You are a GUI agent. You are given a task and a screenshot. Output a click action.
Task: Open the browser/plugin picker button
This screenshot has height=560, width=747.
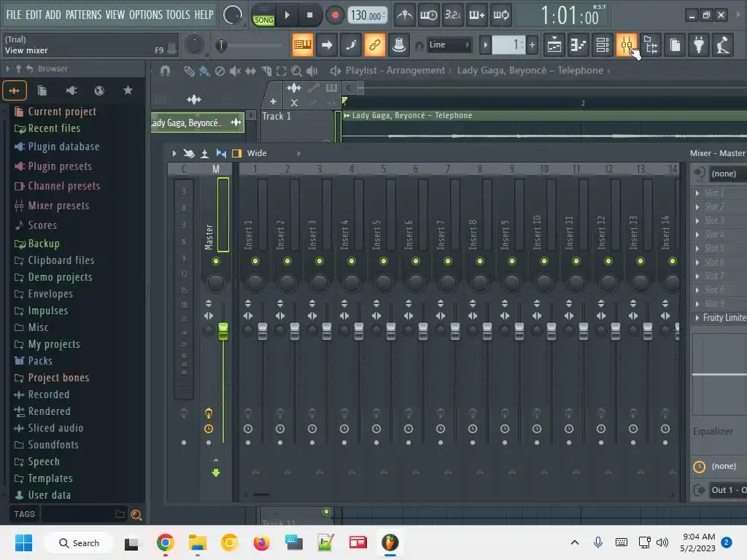click(651, 45)
